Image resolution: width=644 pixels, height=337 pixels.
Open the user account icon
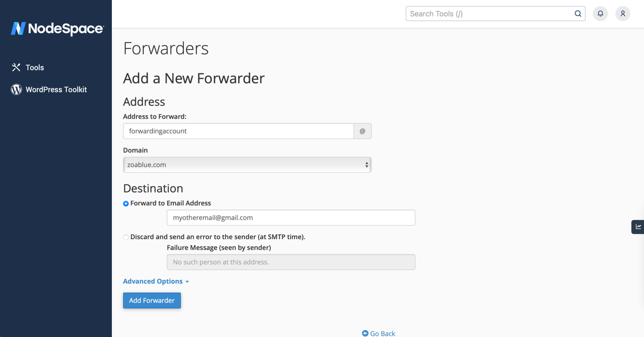623,14
